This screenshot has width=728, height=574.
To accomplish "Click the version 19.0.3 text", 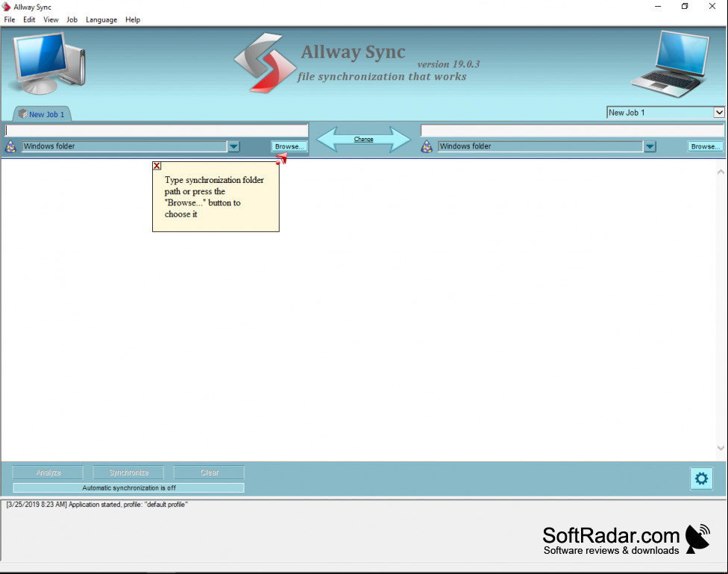I will click(448, 64).
